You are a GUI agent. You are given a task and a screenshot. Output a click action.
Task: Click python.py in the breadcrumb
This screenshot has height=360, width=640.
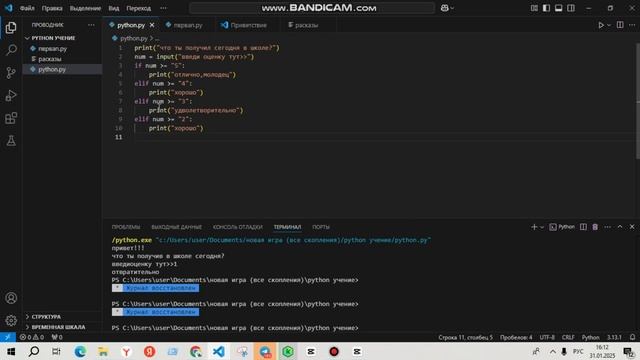133,38
